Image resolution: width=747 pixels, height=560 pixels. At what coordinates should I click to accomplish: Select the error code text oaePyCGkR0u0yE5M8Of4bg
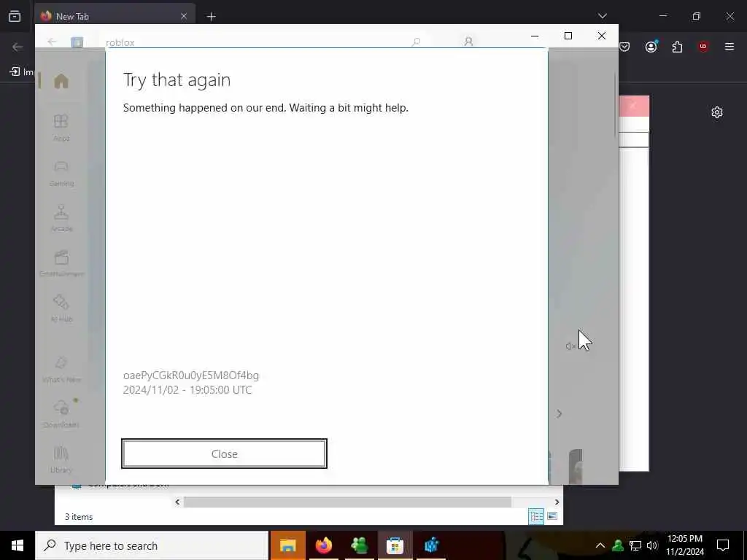(191, 376)
